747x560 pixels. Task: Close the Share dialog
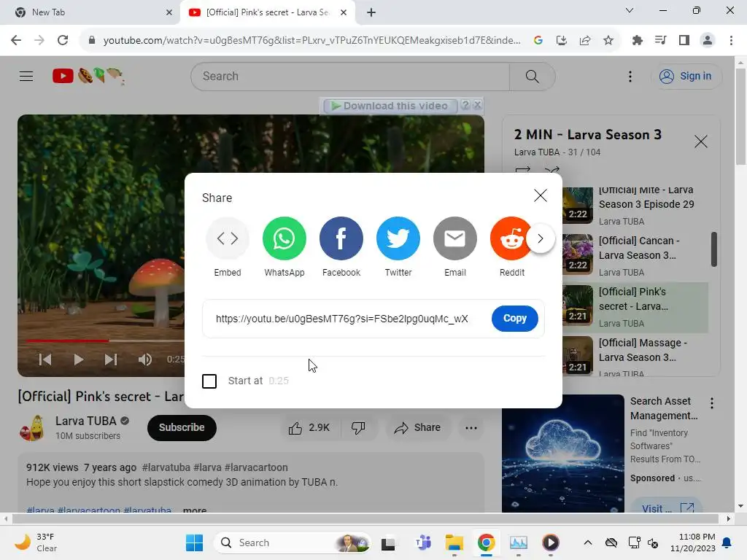tap(541, 195)
